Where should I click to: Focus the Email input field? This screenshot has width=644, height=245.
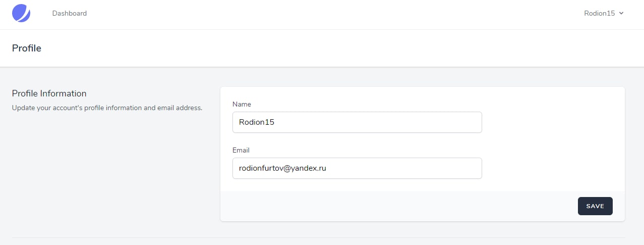point(357,168)
